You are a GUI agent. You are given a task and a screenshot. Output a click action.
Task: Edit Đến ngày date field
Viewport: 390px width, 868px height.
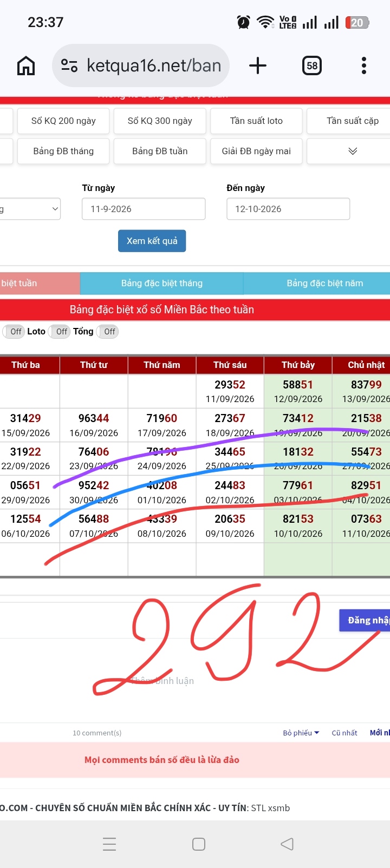[x=288, y=209]
